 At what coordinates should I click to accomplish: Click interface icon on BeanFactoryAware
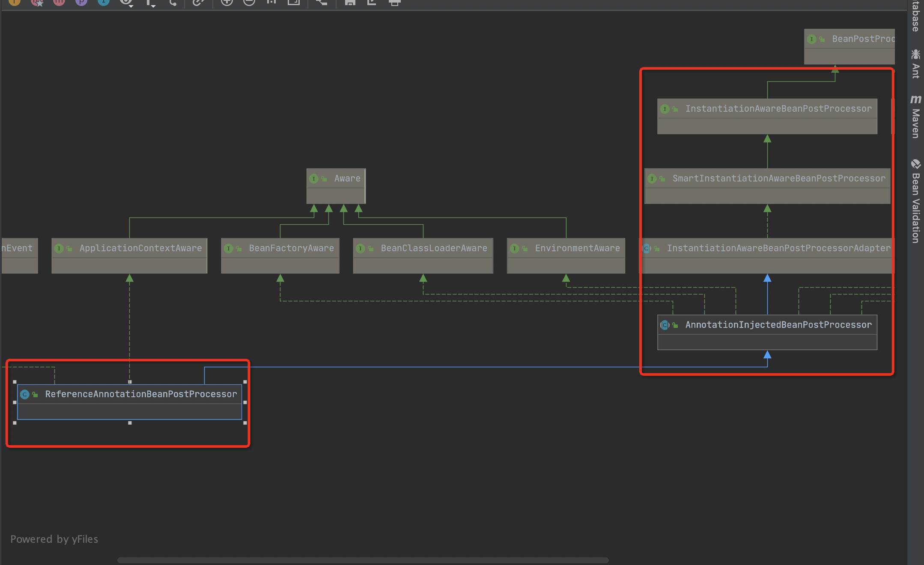[x=229, y=248]
